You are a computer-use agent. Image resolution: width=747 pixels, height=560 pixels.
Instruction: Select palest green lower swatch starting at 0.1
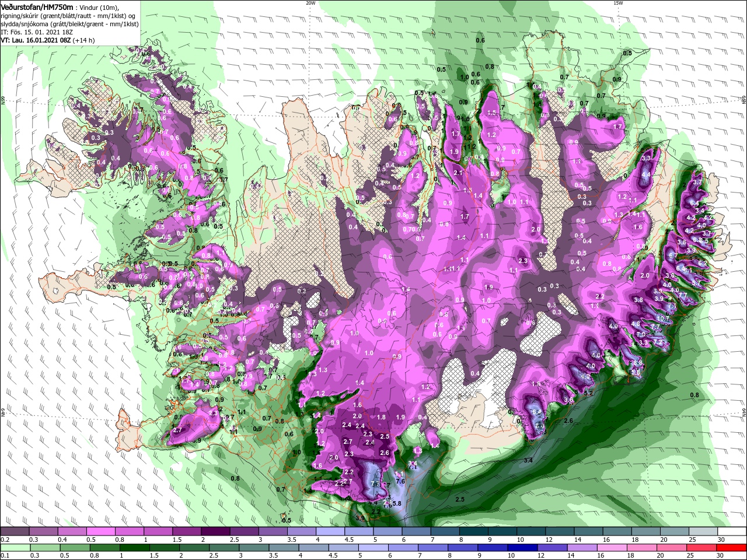click(16, 548)
